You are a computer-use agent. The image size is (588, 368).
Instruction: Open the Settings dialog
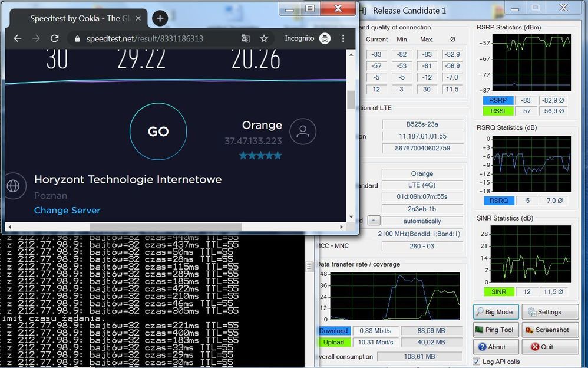549,312
